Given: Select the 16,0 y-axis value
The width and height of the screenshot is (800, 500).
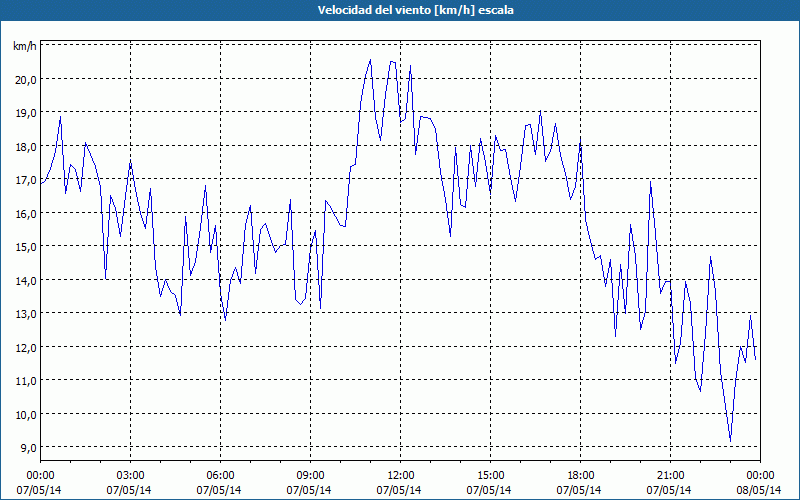Looking at the screenshot, I should 26,214.
